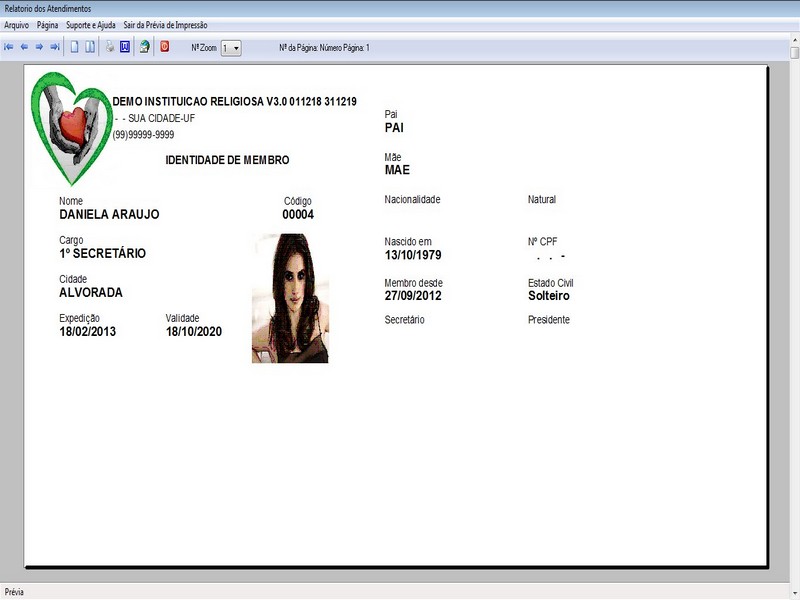
Task: Click the Nacionalidade label
Action: 412,199
